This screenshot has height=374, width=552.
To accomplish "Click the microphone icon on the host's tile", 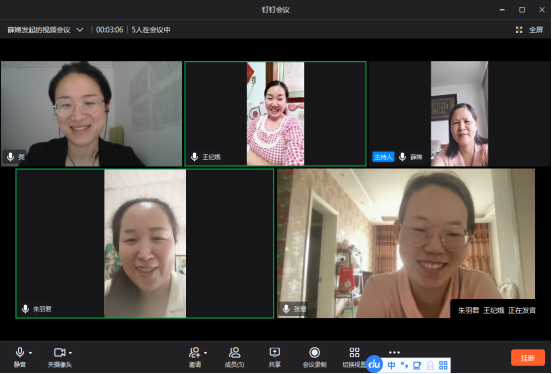I will (x=402, y=157).
